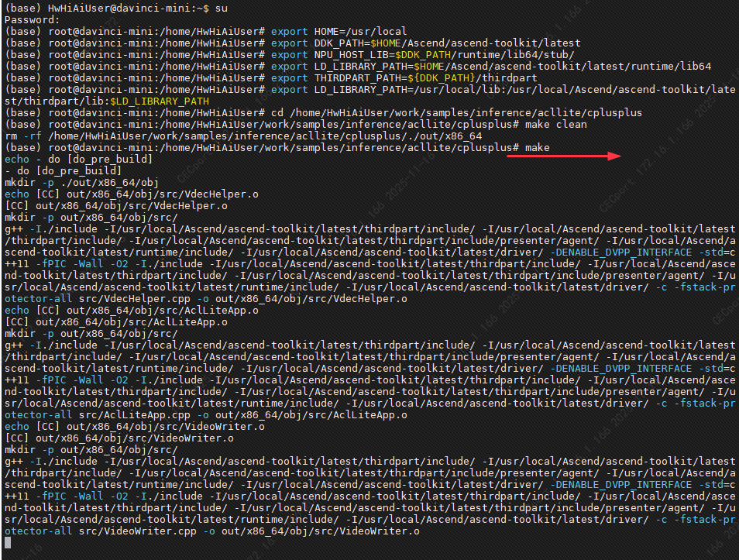
Task: Click the 'NPU_HOST_LIB=$DDK_PATH/runtime/lib64/stub/' text
Action: (x=445, y=55)
